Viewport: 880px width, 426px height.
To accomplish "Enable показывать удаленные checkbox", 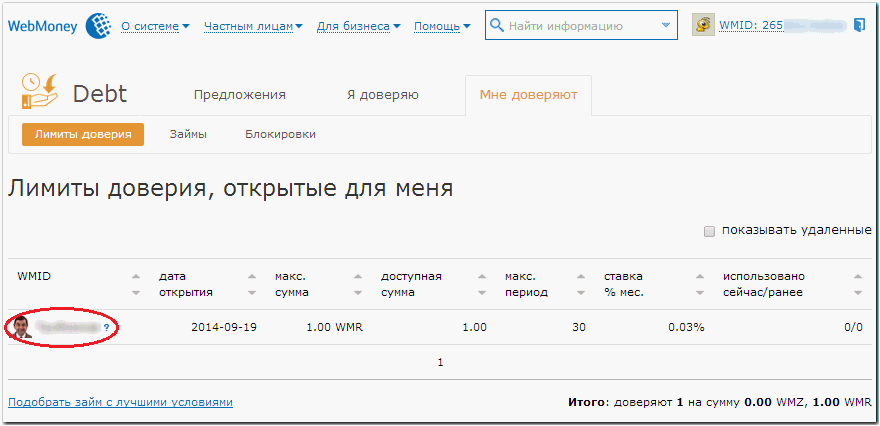I will tap(709, 231).
